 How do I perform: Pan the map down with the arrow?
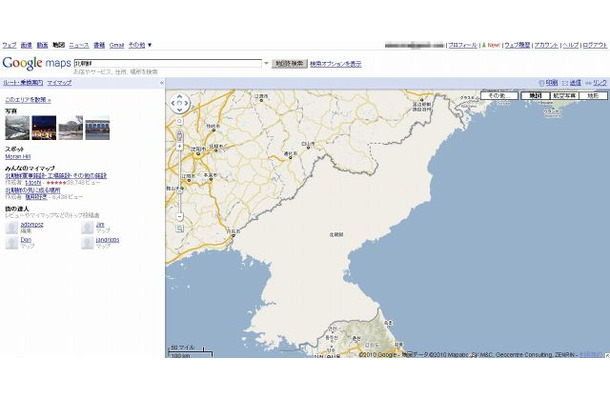coord(179,110)
